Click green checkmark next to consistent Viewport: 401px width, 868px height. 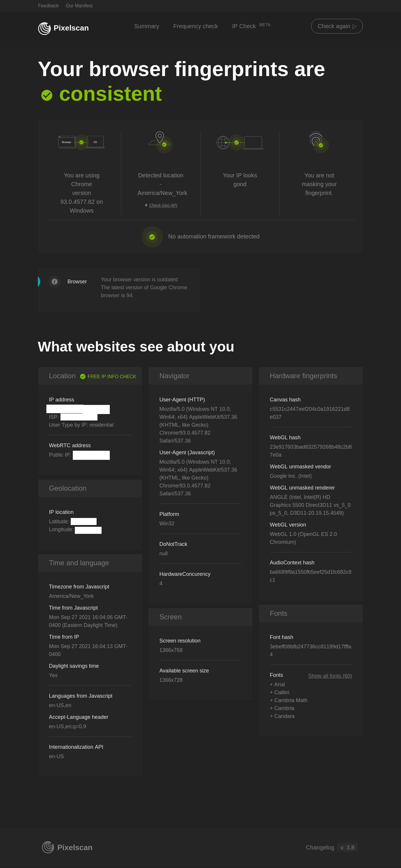(47, 95)
